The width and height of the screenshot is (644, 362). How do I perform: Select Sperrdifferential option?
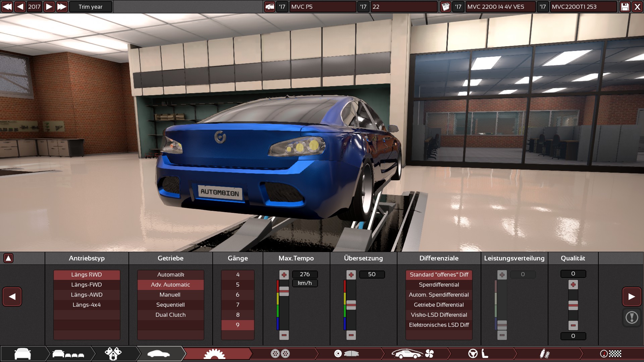[439, 285]
